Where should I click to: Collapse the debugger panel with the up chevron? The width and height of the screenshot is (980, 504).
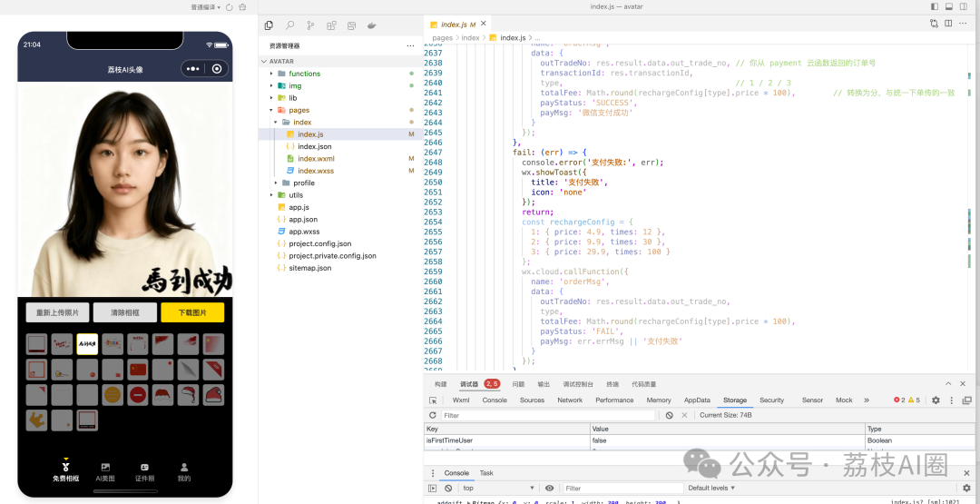click(948, 384)
